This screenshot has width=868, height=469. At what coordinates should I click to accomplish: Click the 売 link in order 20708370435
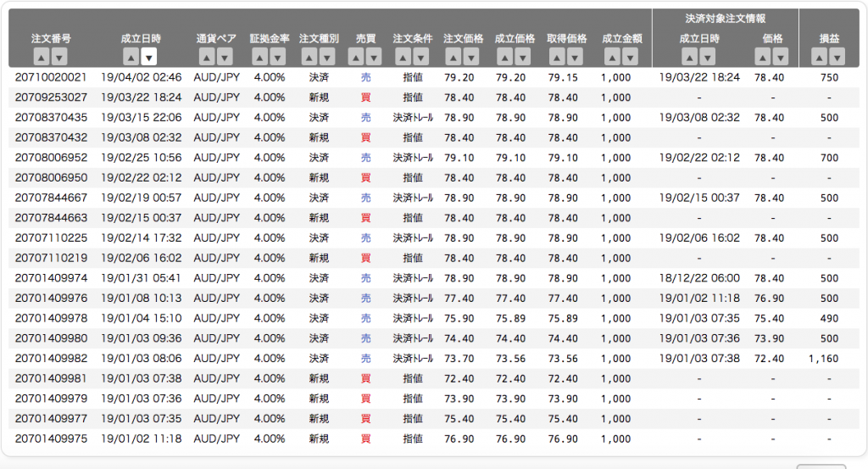[366, 117]
